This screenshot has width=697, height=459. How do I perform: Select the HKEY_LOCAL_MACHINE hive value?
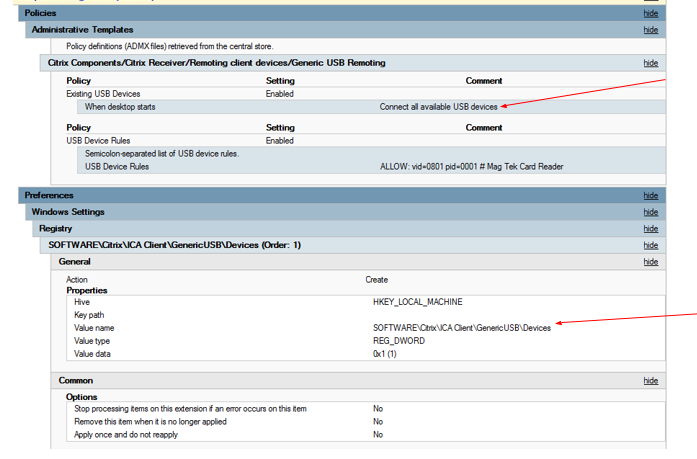pos(417,302)
